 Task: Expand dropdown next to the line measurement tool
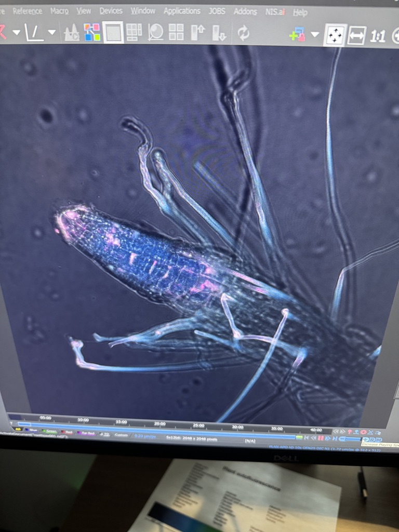[51, 33]
